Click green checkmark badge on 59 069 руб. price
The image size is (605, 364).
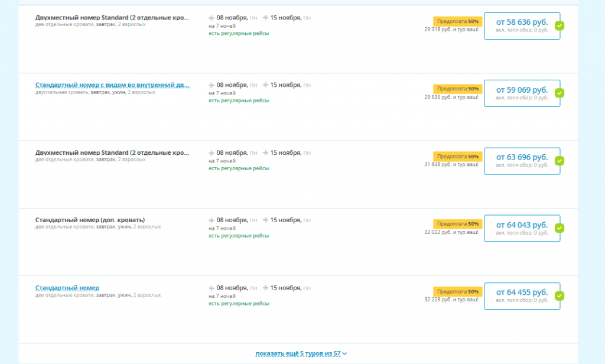click(560, 93)
